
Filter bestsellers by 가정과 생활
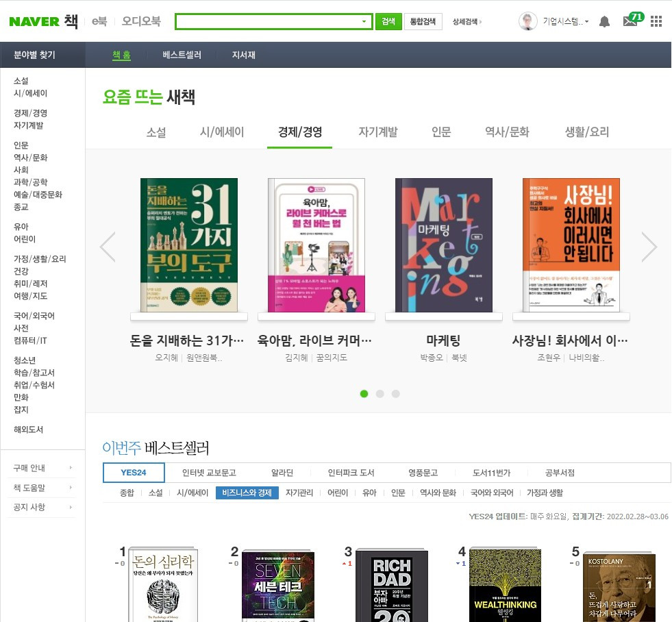coord(545,493)
